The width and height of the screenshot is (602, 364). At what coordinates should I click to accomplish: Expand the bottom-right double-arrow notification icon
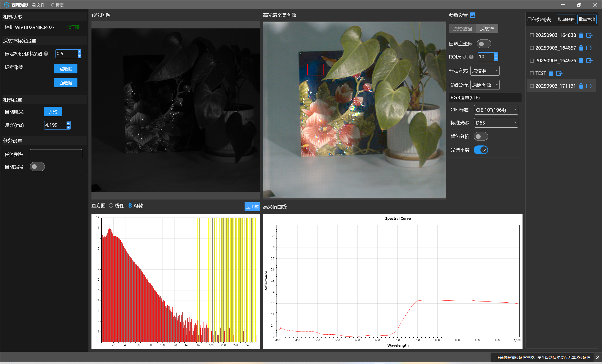pyautogui.click(x=597, y=357)
